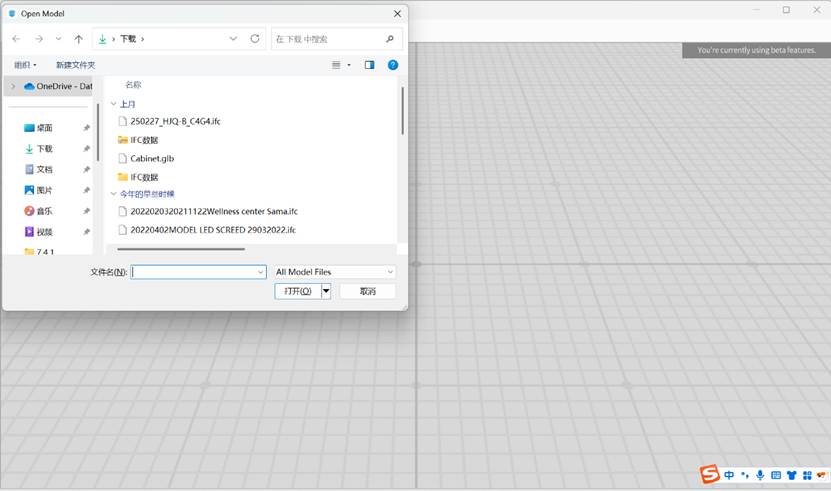The height and width of the screenshot is (491, 831).
Task: Expand the OneDrive tree node
Action: [x=13, y=86]
